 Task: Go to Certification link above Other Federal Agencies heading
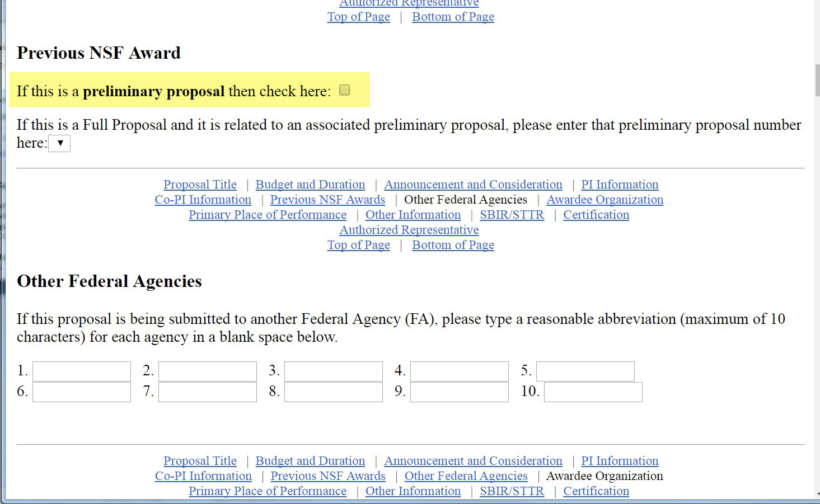point(596,215)
